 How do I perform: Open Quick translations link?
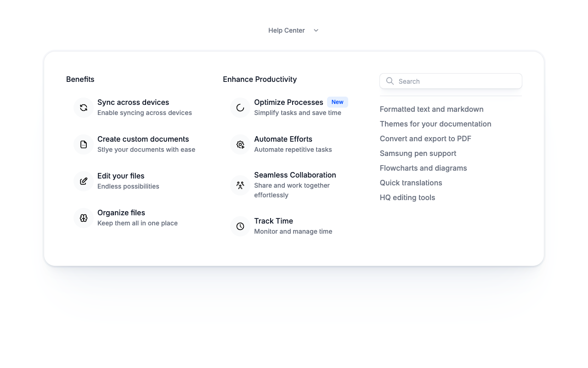coord(411,183)
